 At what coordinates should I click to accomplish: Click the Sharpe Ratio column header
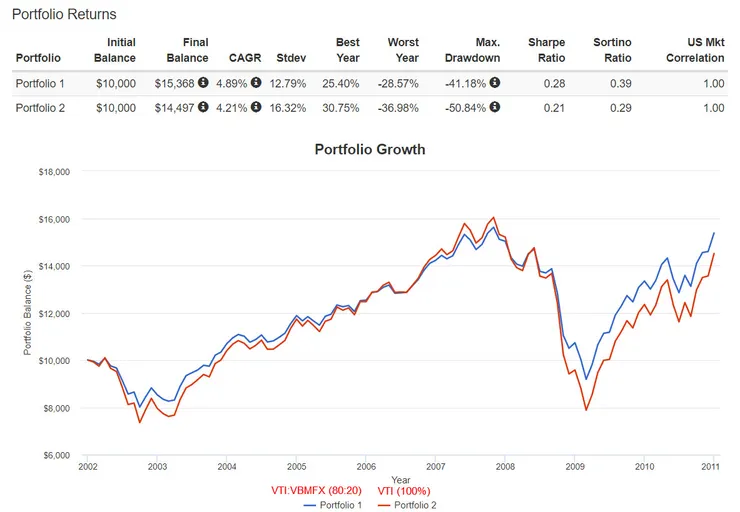coord(546,50)
